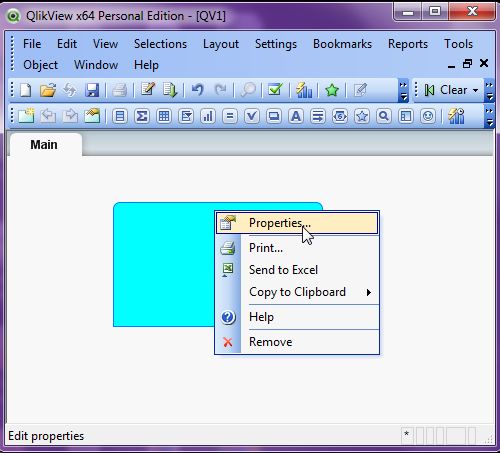Open the Reports menu

pyautogui.click(x=408, y=44)
